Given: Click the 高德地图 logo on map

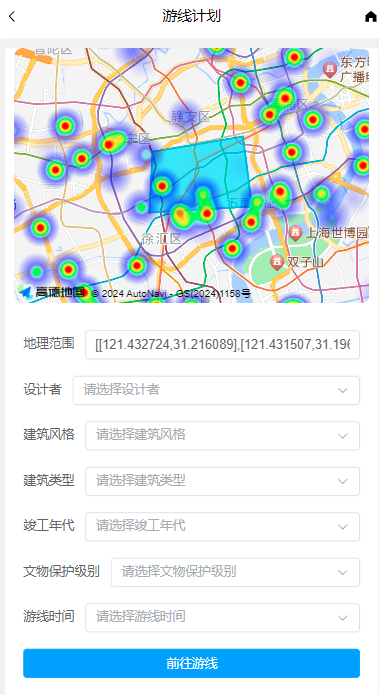Looking at the screenshot, I should [52, 292].
